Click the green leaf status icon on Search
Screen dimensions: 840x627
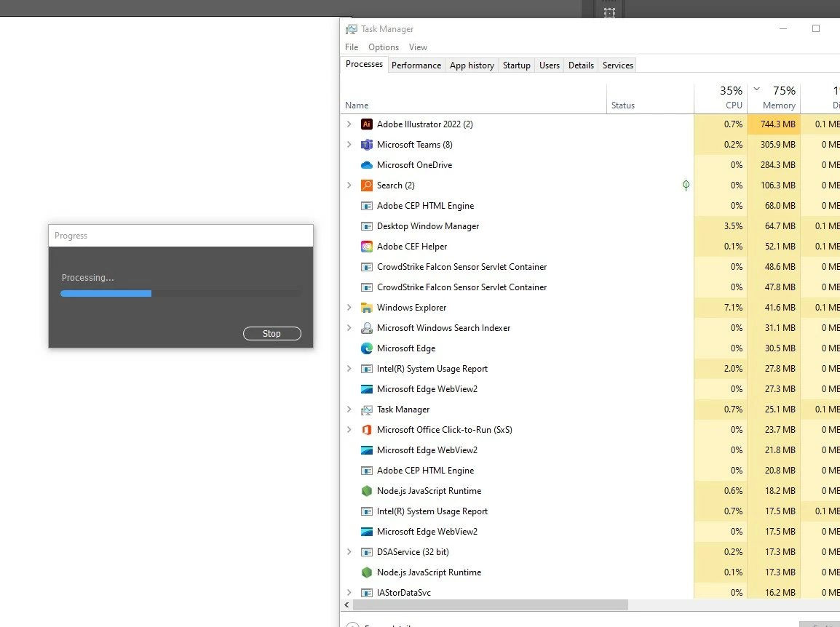coord(686,185)
